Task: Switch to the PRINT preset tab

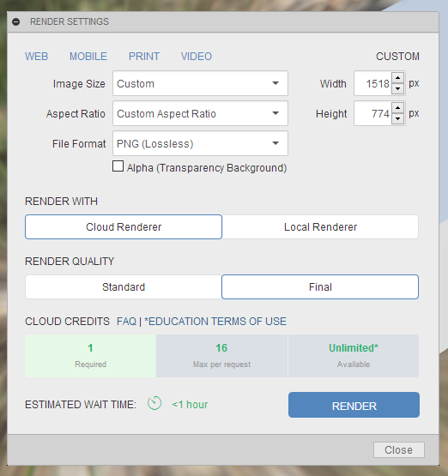Action: (144, 57)
